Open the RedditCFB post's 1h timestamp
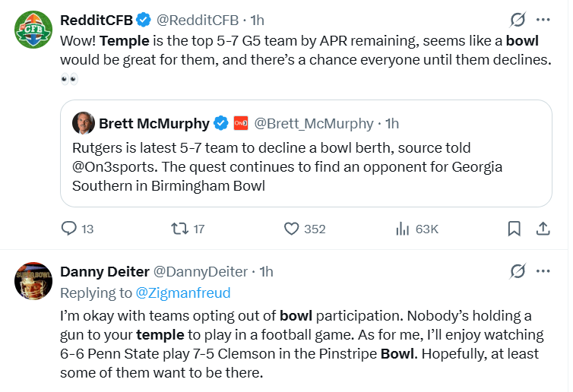Viewport: 573px width, 392px height. [257, 20]
